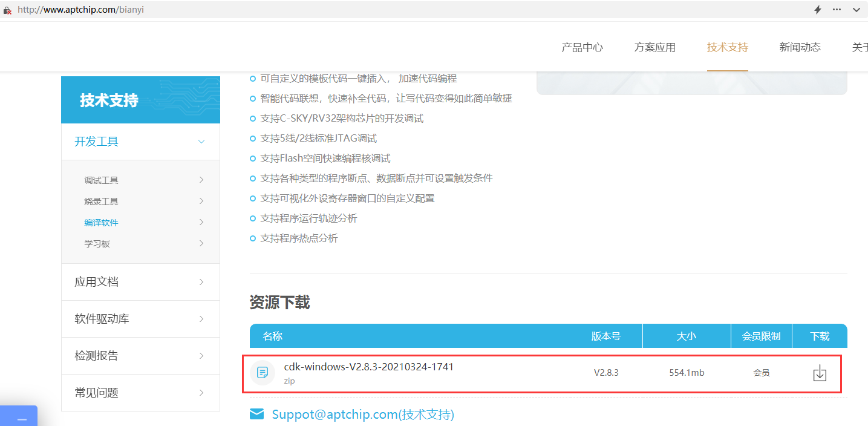Open the three-dot browser menu
This screenshot has width=868, height=426.
tap(837, 10)
